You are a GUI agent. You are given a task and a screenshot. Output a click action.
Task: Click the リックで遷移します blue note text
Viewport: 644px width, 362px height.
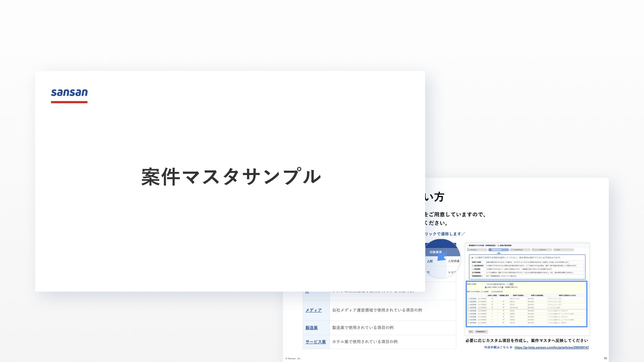point(445,234)
